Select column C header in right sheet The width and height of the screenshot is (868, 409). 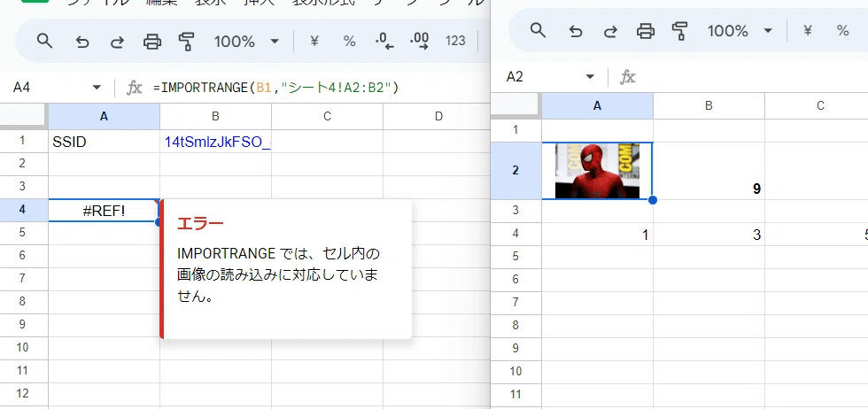(x=817, y=105)
